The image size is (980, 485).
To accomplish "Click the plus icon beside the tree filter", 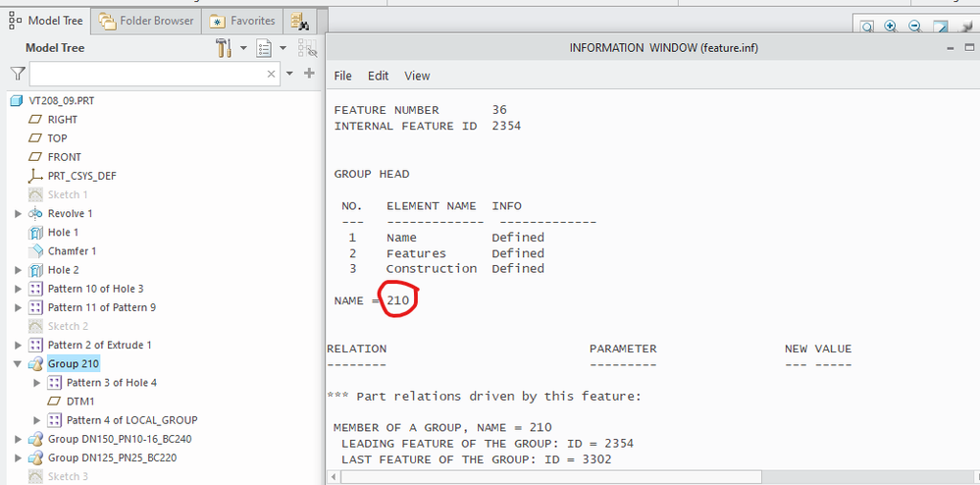I will (309, 74).
